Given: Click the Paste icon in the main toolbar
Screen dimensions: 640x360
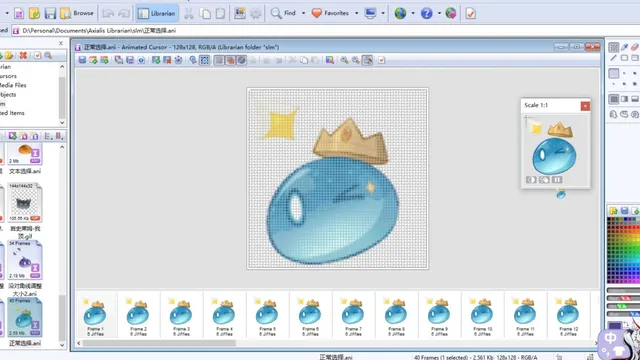Looking at the screenshot, I should (x=220, y=13).
